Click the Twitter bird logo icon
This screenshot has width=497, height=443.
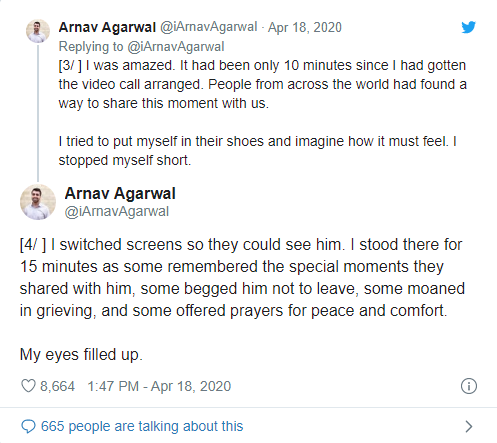[x=468, y=27]
